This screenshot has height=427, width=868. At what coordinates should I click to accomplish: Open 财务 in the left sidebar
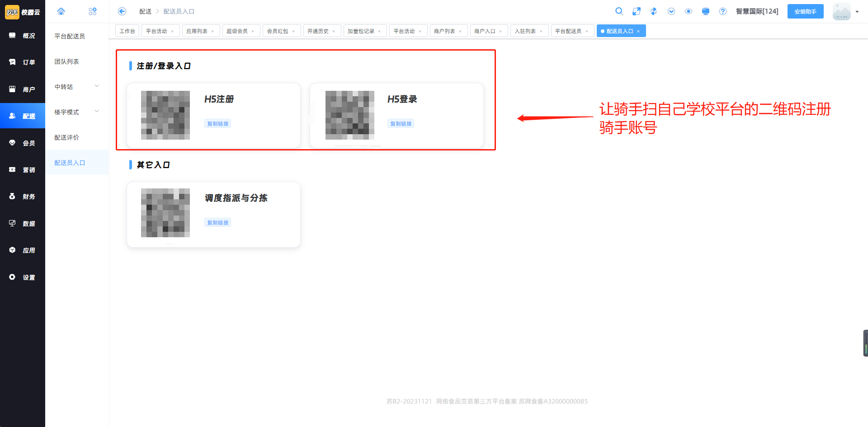tap(23, 197)
